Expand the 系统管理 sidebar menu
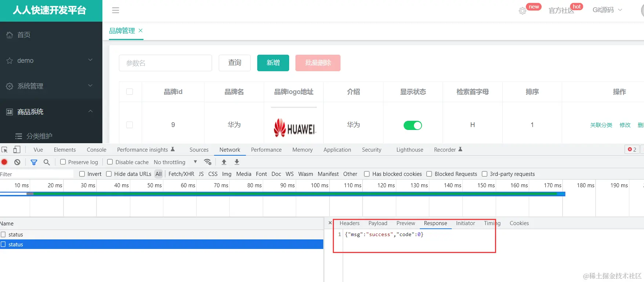 pyautogui.click(x=90, y=86)
